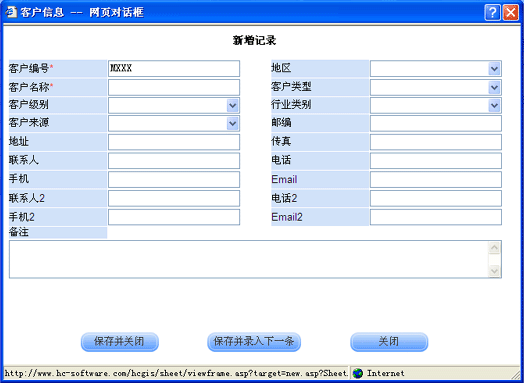Select the 传真 text box
The width and height of the screenshot is (524, 383).
(x=436, y=142)
